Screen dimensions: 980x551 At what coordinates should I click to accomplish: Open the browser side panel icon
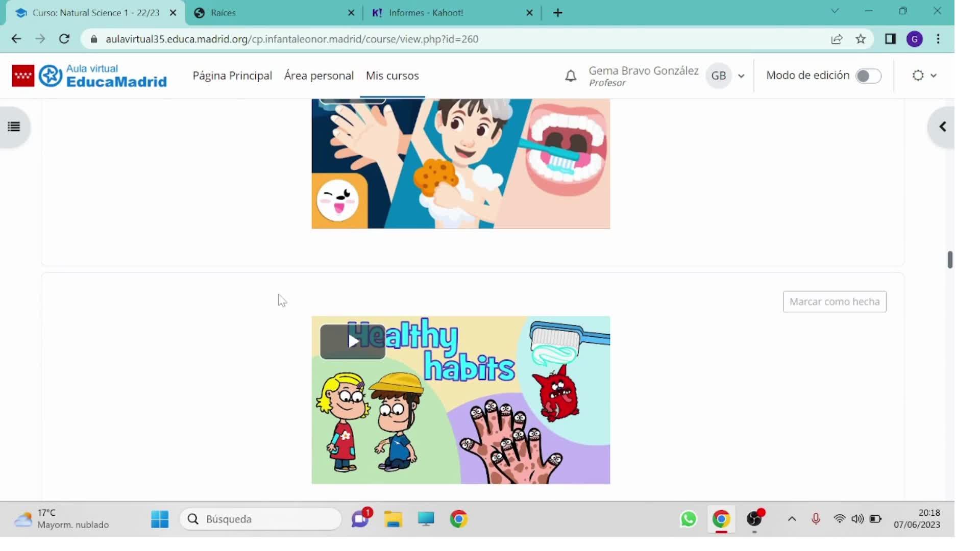coord(890,39)
